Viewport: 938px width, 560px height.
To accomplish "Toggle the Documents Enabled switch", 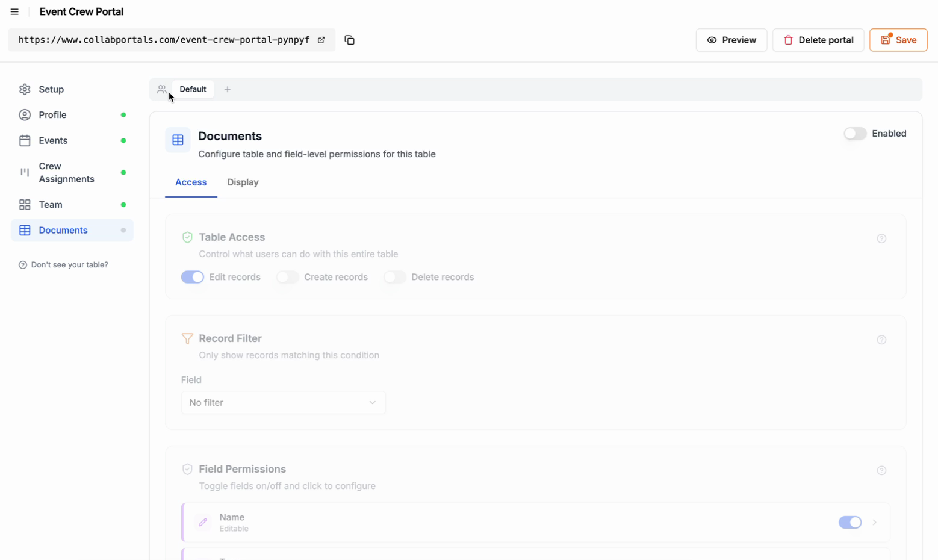I will point(855,134).
